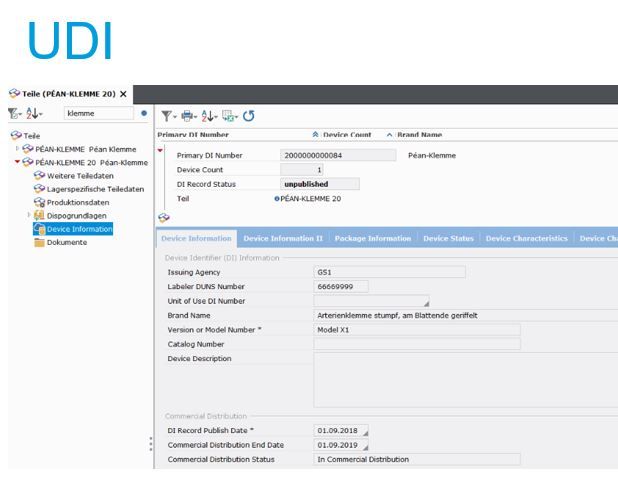Open Dispogrundlagen in the tree
Screen dimensions: 618x490
pos(76,216)
